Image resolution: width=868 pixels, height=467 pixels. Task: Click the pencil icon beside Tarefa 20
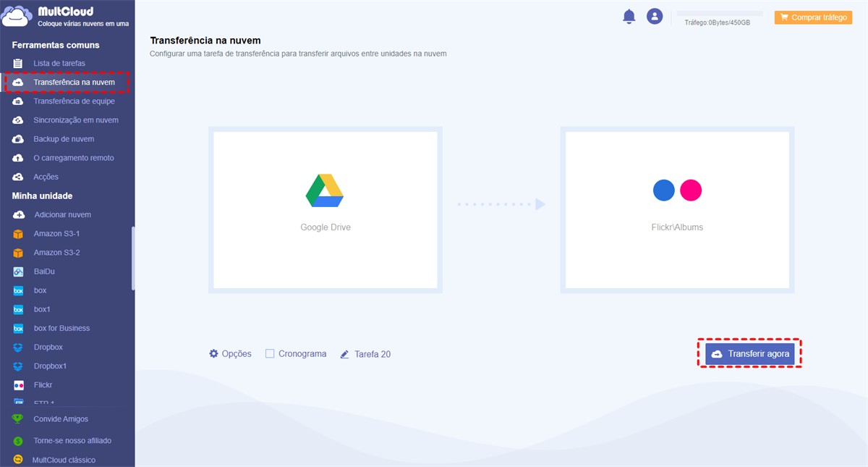coord(345,354)
